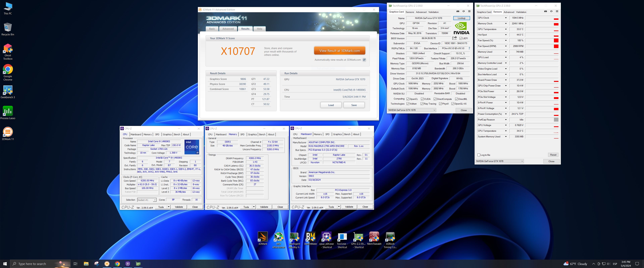Screen dimensions: 644x268
Task: Open Process Lasso desktop shortcut
Action: point(8,113)
